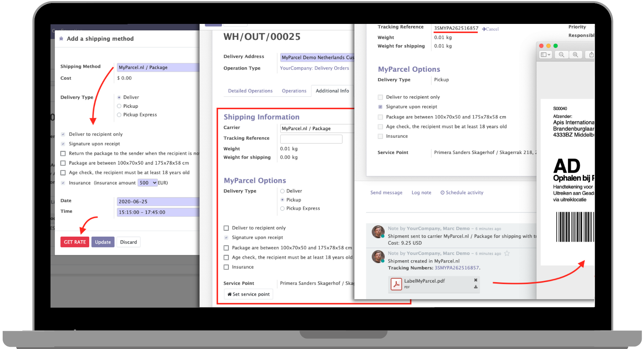The height and width of the screenshot is (349, 644).
Task: Open the Share button in Preview toolbar
Action: pos(590,55)
